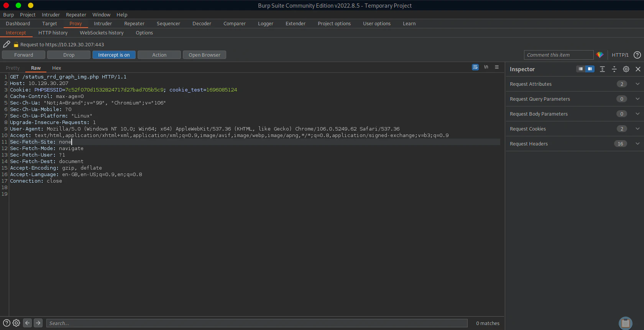
Task: Toggle the Intercept is on button
Action: 114,55
